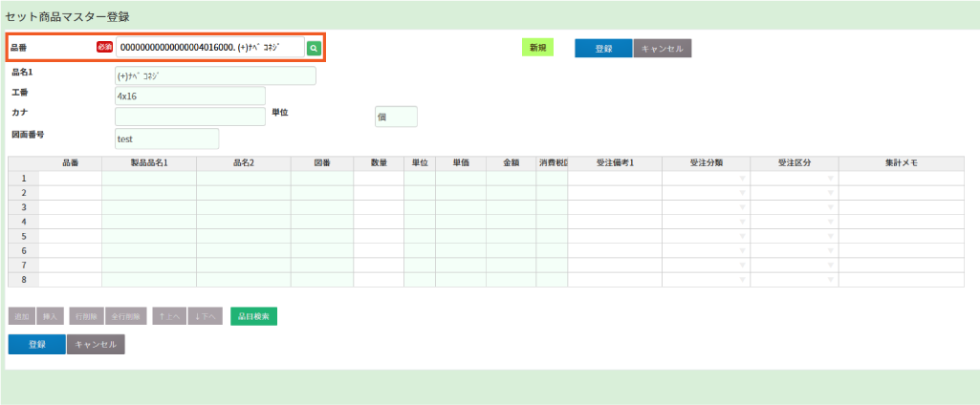The image size is (980, 405).
Task: Focus the empty カナ input field
Action: [x=189, y=117]
